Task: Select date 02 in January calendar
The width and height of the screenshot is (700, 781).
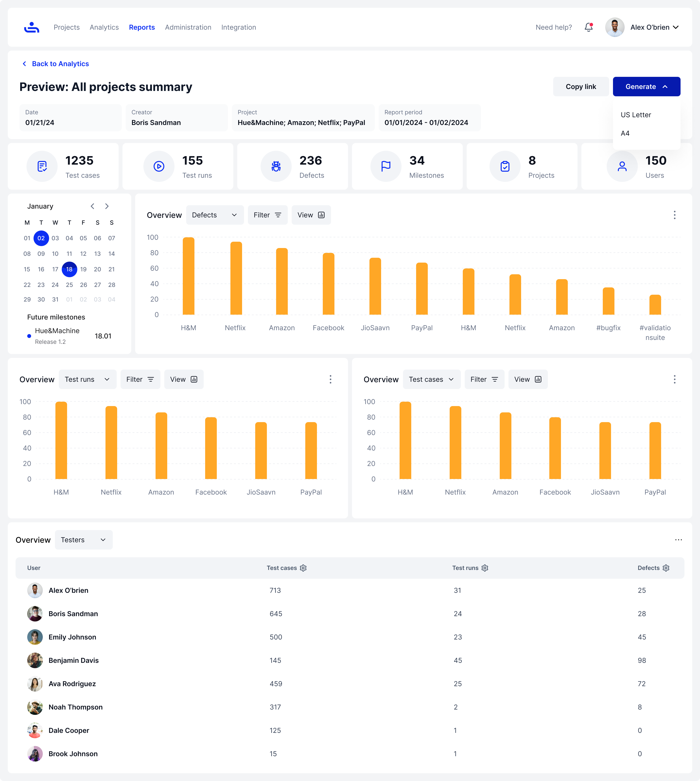Action: click(41, 238)
